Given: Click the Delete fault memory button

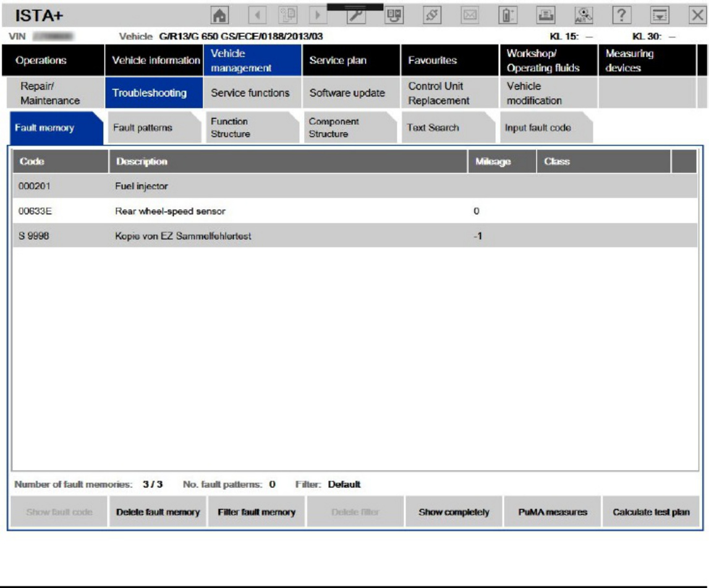Looking at the screenshot, I should (x=158, y=512).
